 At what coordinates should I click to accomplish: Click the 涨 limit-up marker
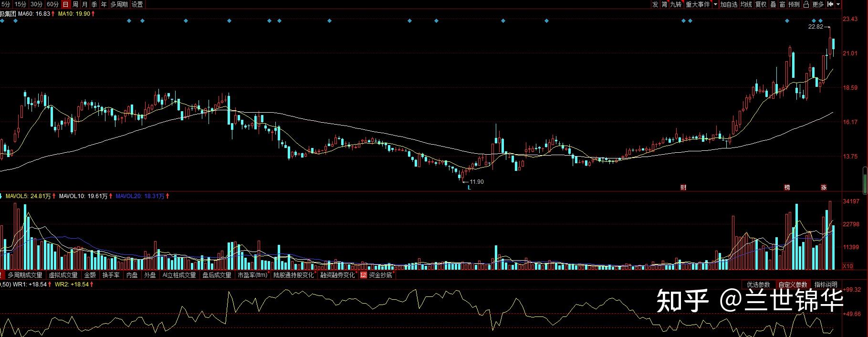[x=824, y=188]
